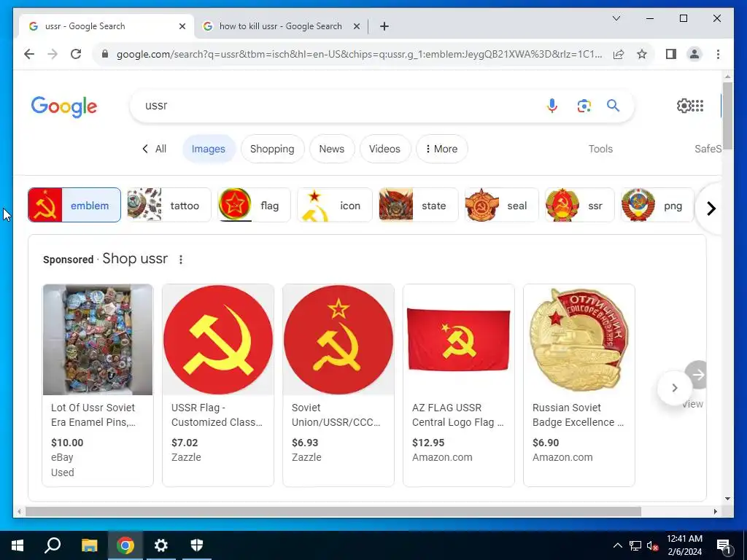747x560 pixels.
Task: Expand the More search categories dropdown
Action: pyautogui.click(x=441, y=149)
